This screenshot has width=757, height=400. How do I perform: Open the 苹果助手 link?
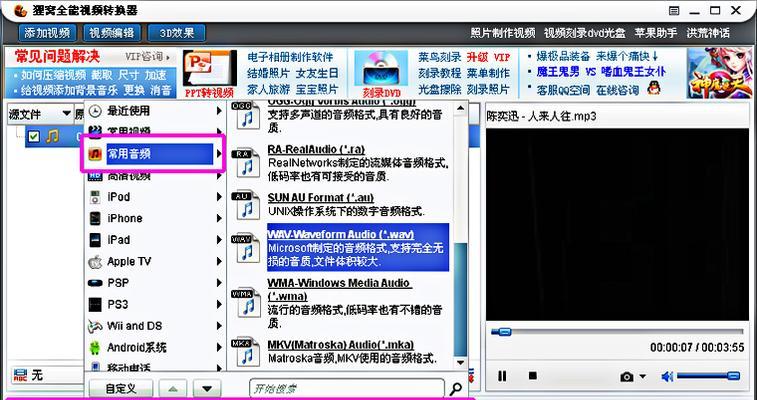[x=656, y=33]
